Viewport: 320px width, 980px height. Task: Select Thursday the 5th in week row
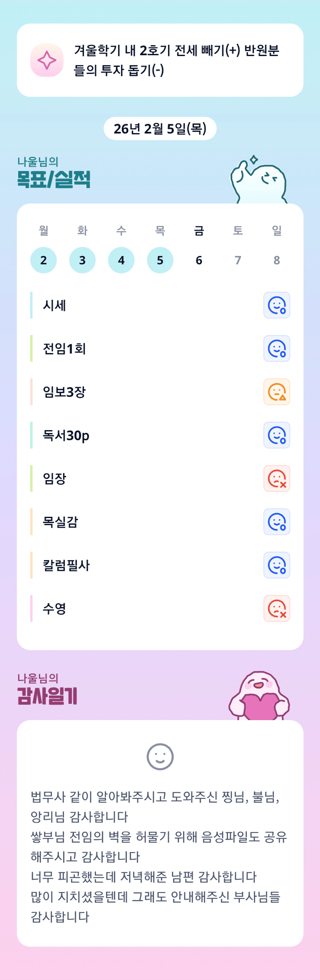pos(160,260)
